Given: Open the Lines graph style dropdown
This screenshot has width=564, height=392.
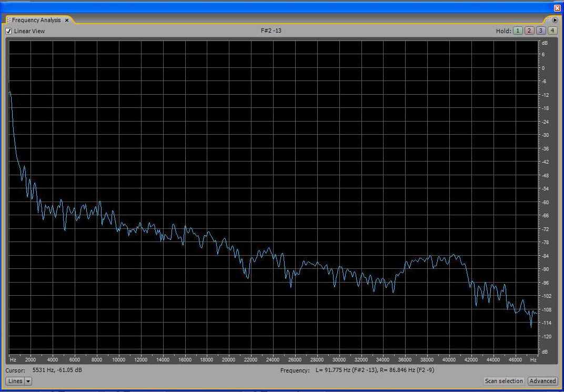Looking at the screenshot, I should click(19, 381).
